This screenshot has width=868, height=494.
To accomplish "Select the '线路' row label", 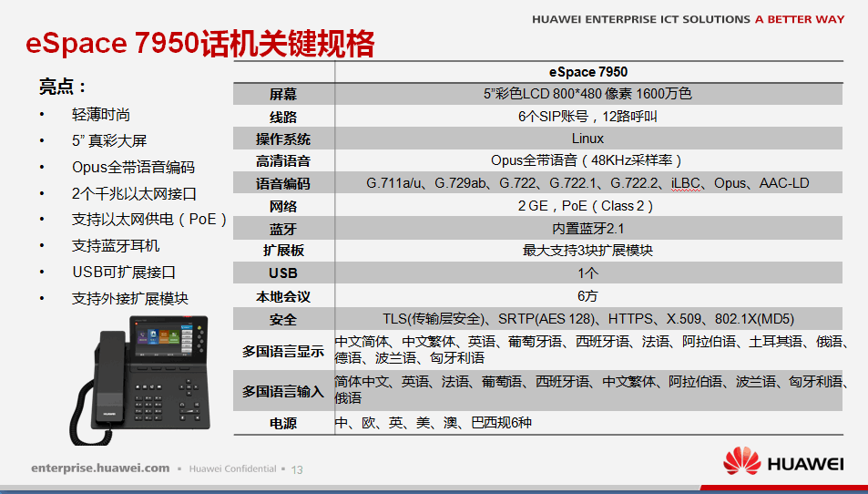I will [283, 117].
